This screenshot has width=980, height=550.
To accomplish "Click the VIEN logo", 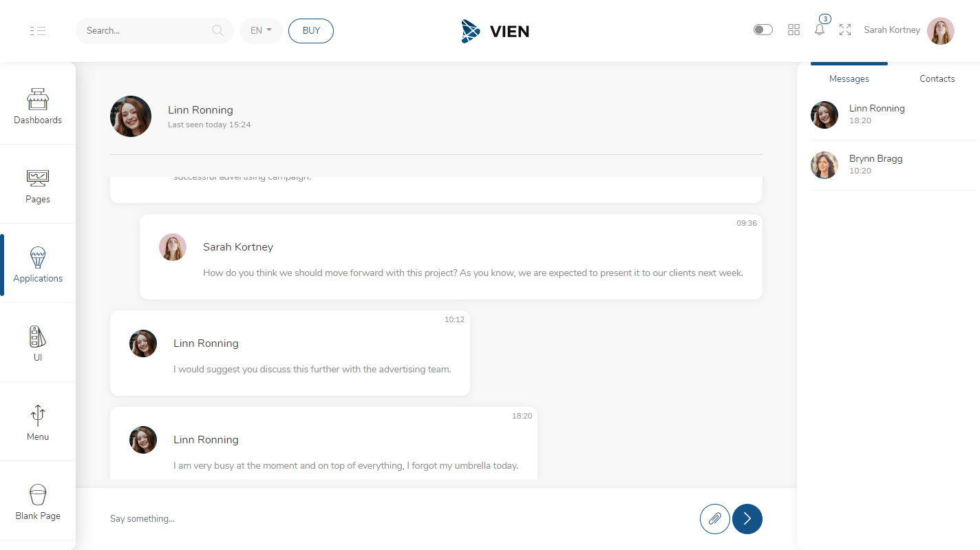I will click(495, 31).
